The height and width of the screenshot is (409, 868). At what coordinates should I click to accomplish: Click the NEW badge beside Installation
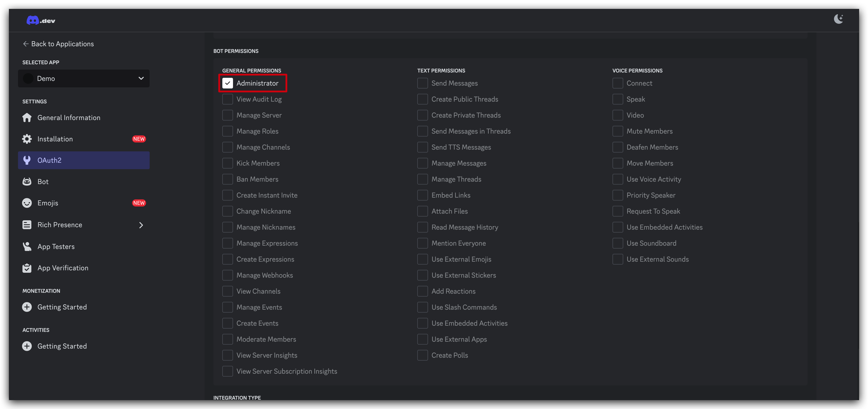coord(139,139)
